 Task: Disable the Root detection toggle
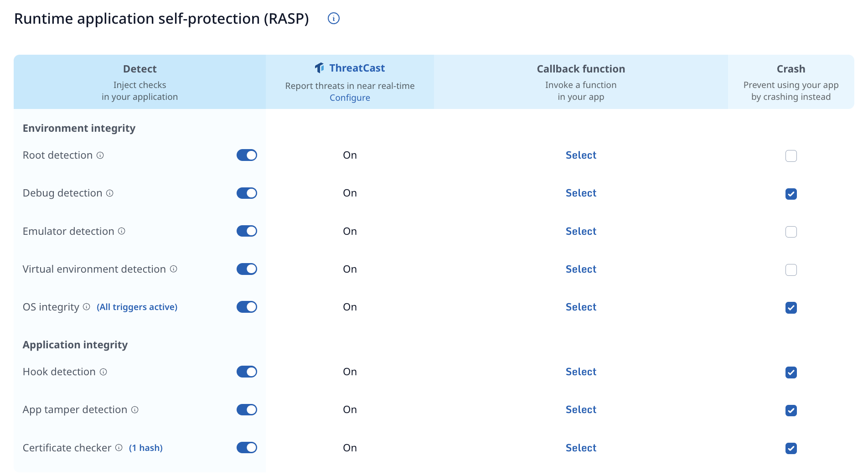point(247,155)
